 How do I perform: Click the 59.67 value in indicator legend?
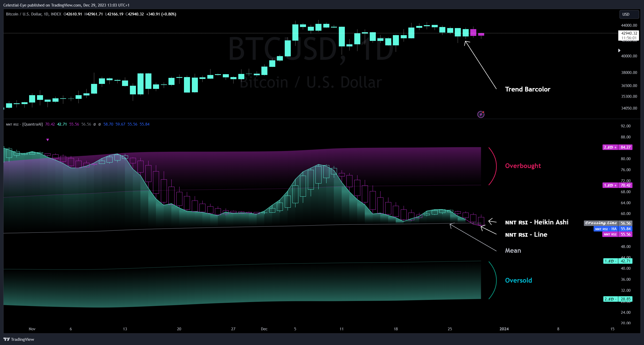pyautogui.click(x=120, y=124)
